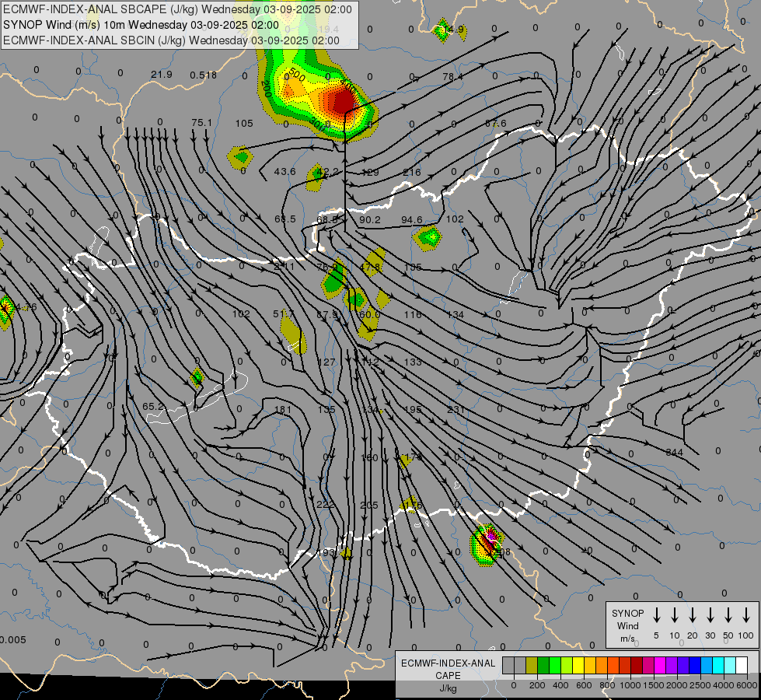Click the '67.6' value on the map
Viewport: 761px width, 700px height.
point(495,124)
